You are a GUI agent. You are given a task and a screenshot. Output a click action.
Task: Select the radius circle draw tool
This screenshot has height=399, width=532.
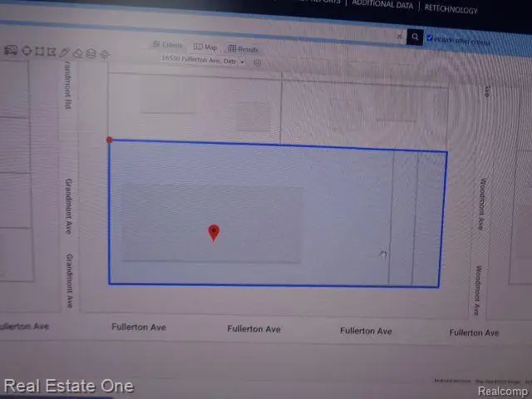pos(27,50)
